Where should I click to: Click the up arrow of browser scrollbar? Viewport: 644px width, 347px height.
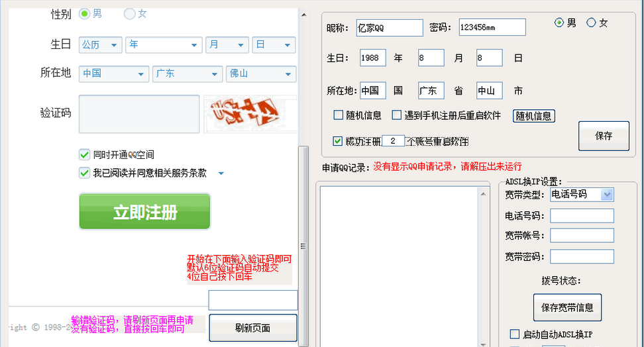[x=303, y=15]
